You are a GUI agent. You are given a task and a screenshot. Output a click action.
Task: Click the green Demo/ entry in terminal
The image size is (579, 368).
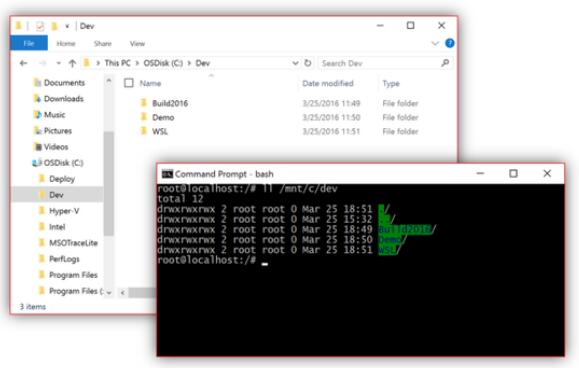tap(392, 240)
